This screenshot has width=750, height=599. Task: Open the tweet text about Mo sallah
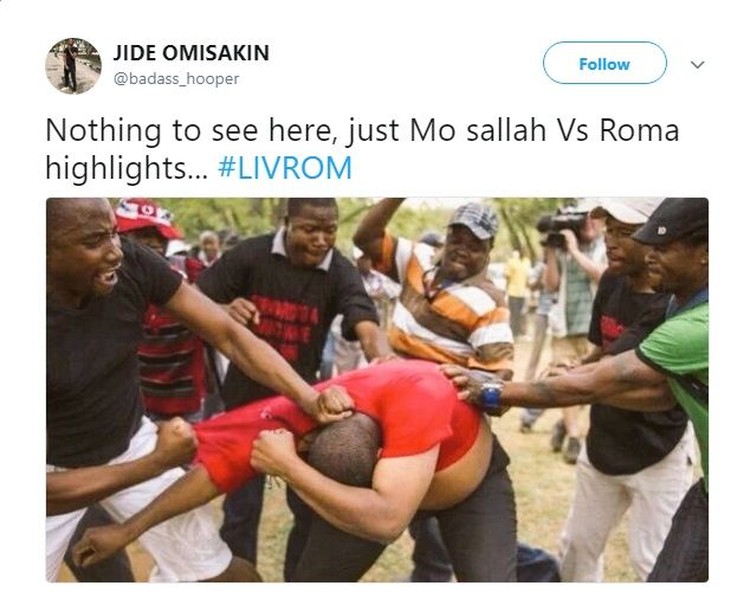(362, 149)
